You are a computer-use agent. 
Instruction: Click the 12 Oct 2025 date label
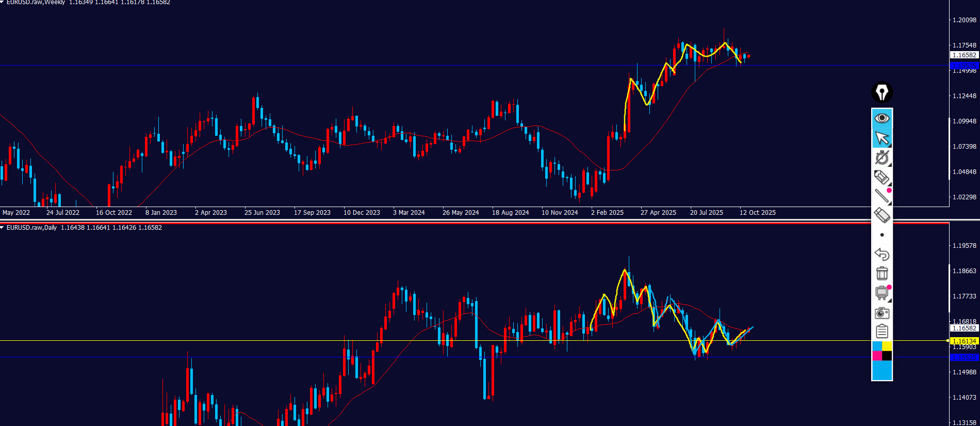click(757, 213)
